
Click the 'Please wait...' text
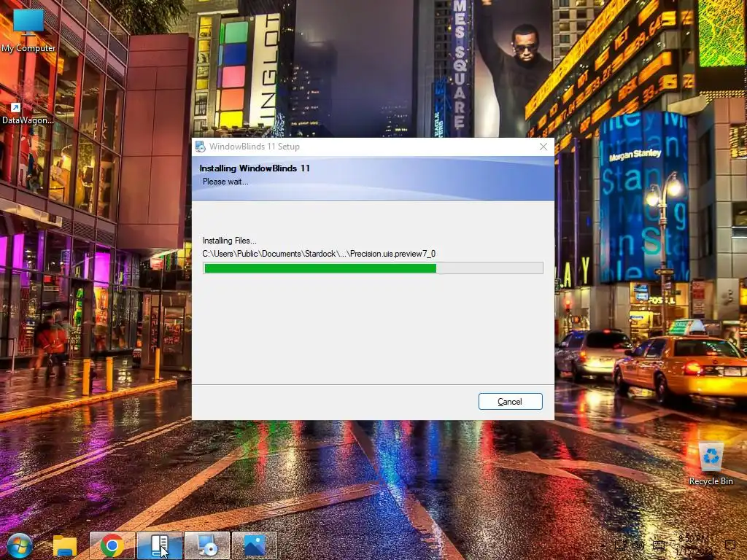tap(225, 182)
